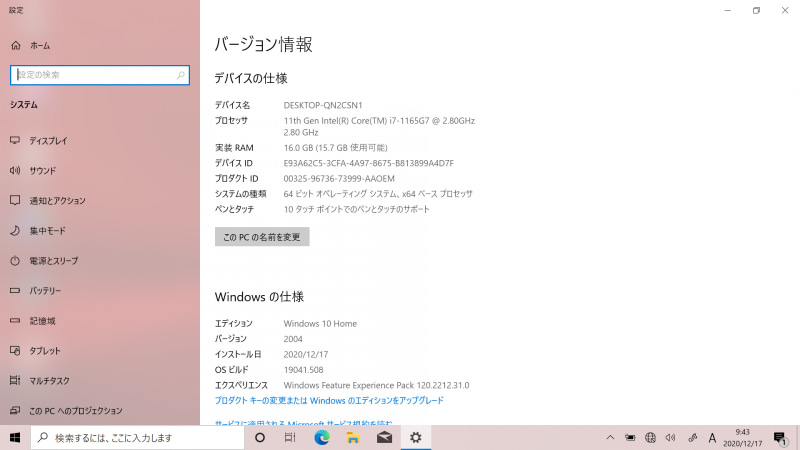Open サウンド settings
The width and height of the screenshot is (800, 450).
pos(33,170)
